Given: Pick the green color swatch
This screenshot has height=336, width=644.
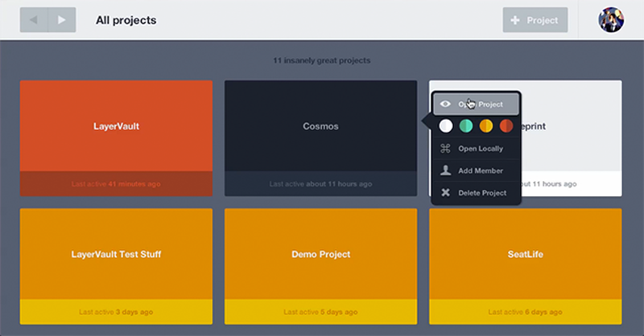Looking at the screenshot, I should tap(466, 126).
